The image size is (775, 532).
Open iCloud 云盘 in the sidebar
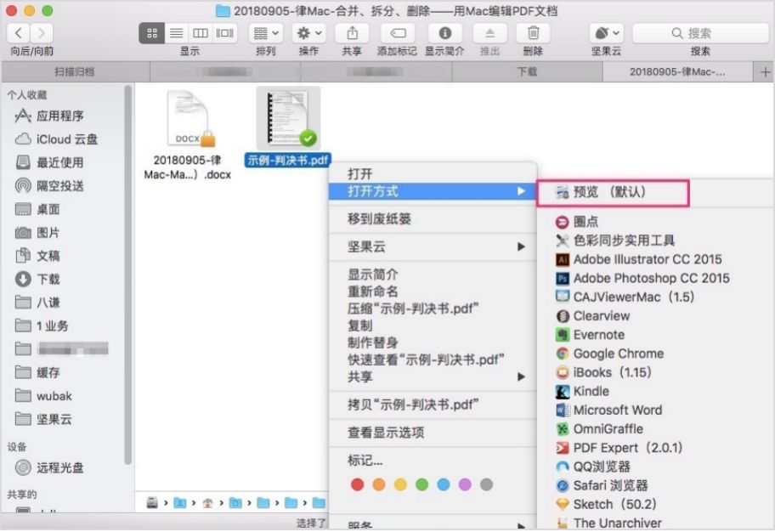pos(56,139)
